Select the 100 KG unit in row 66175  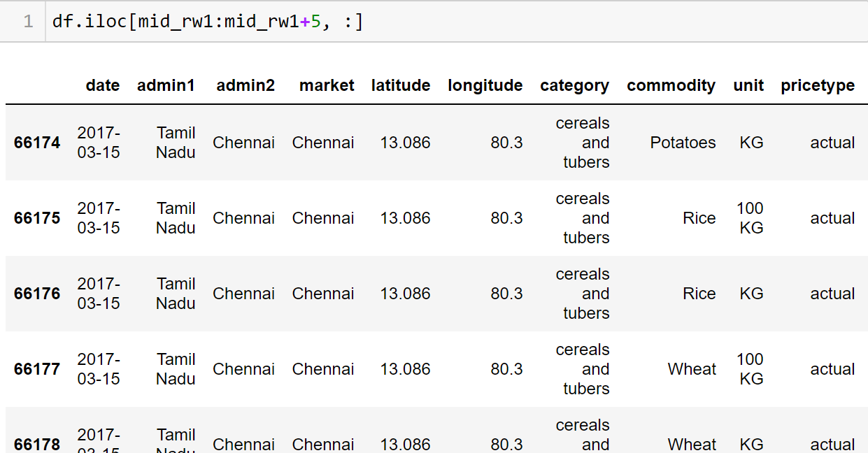(x=750, y=218)
